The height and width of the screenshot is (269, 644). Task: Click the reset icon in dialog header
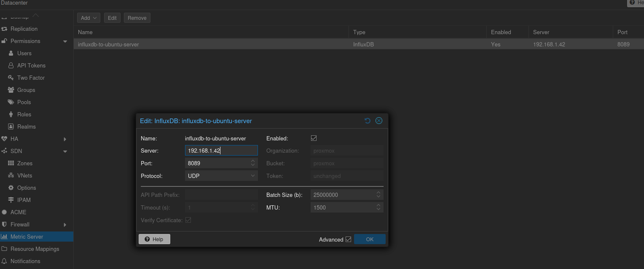coord(368,121)
